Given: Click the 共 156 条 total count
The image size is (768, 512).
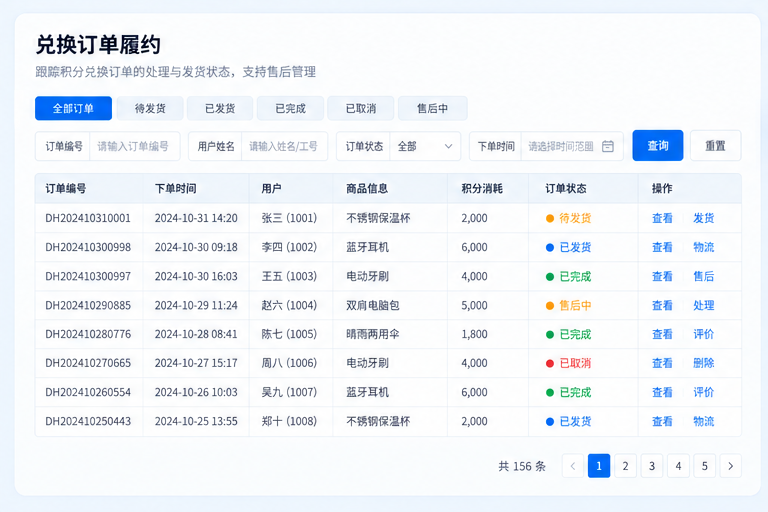Looking at the screenshot, I should tap(522, 466).
